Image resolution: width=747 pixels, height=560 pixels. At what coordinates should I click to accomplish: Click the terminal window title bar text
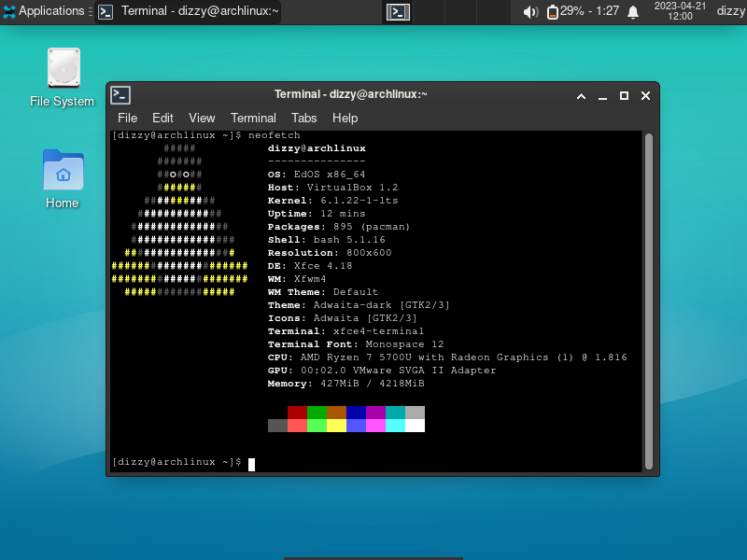[x=351, y=94]
